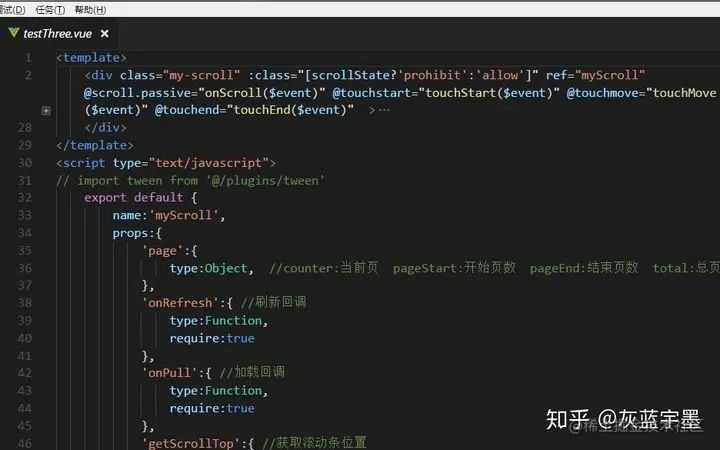
Task: Open the 任务(T) menu
Action: tap(50, 10)
